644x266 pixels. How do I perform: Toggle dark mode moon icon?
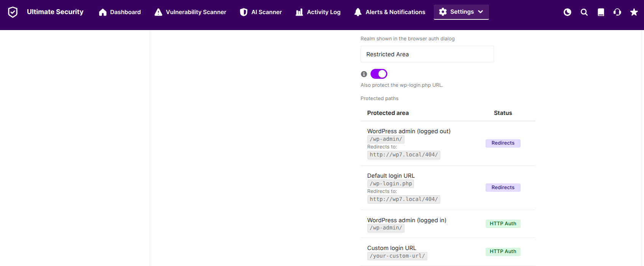(x=567, y=12)
